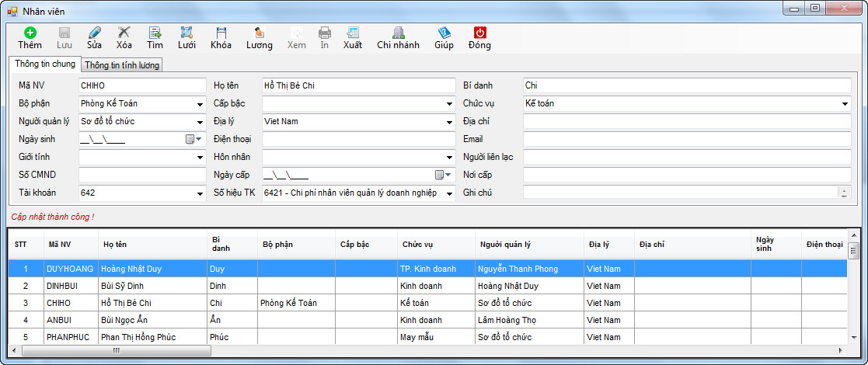
Task: Select the Thông tin chung tab
Action: [45, 64]
